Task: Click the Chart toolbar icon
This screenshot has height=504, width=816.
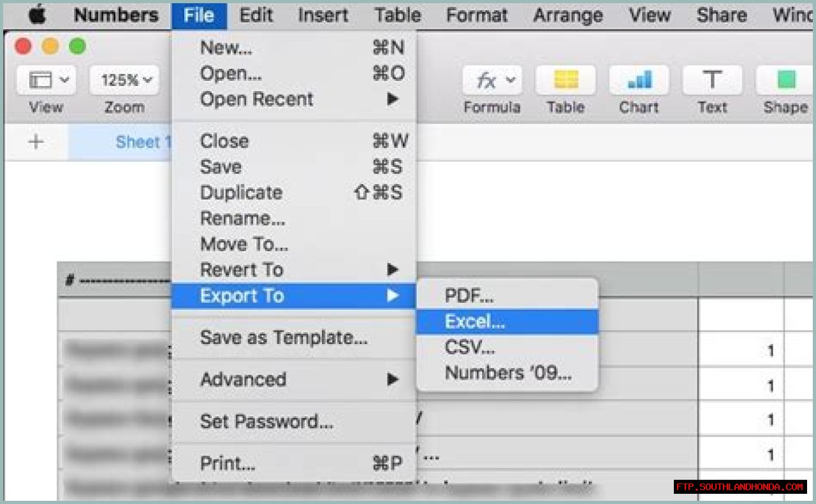Action: [x=639, y=81]
